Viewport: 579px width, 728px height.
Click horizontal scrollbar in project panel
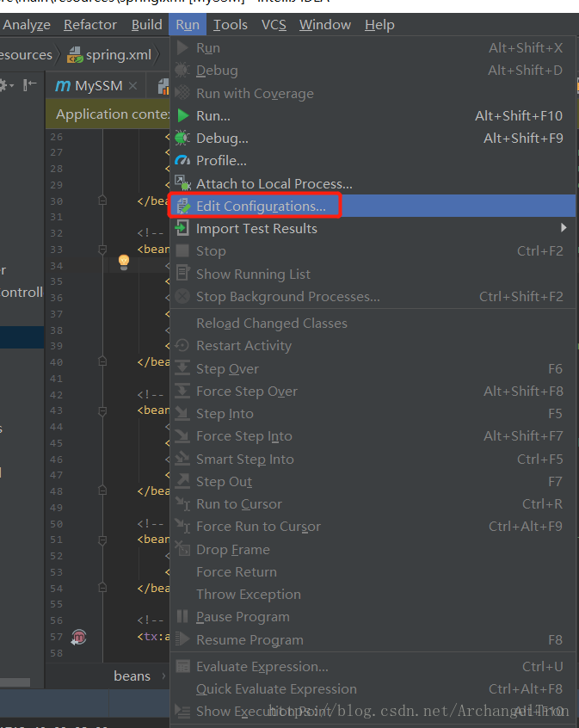click(15, 682)
